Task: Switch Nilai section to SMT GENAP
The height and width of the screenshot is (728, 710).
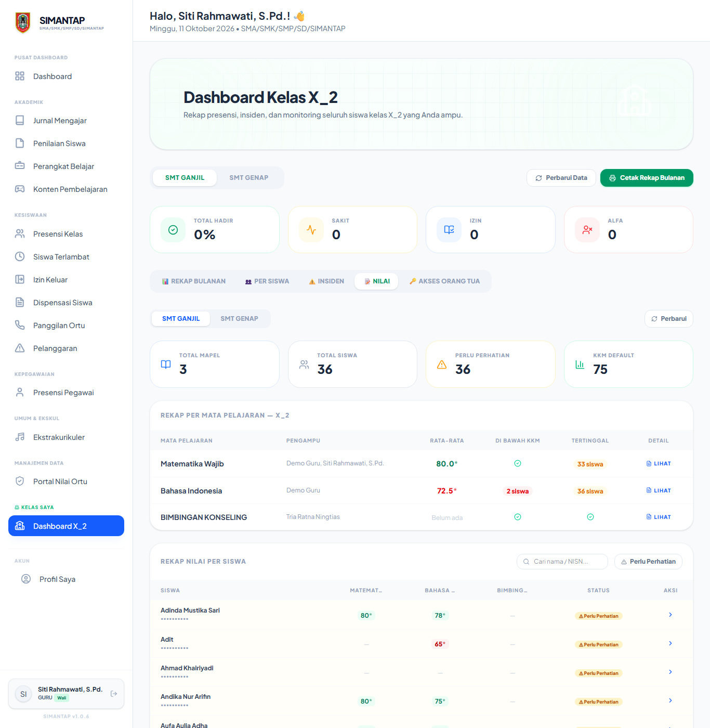Action: coord(239,319)
